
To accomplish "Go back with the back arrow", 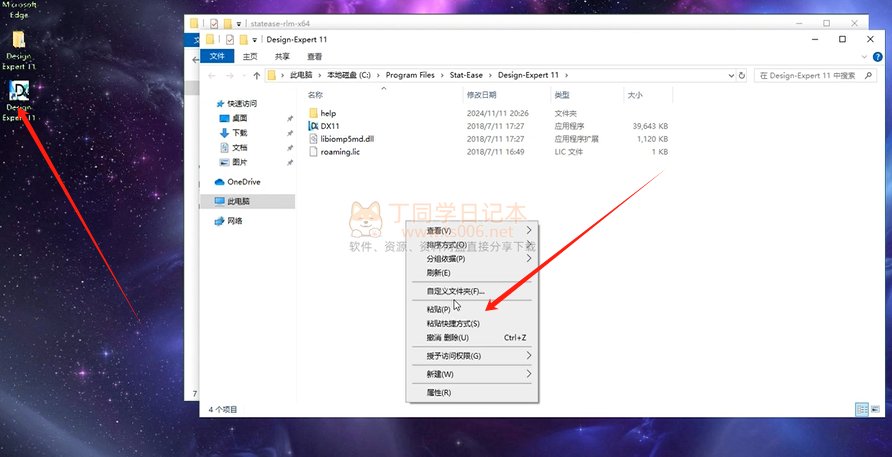I will 212,75.
